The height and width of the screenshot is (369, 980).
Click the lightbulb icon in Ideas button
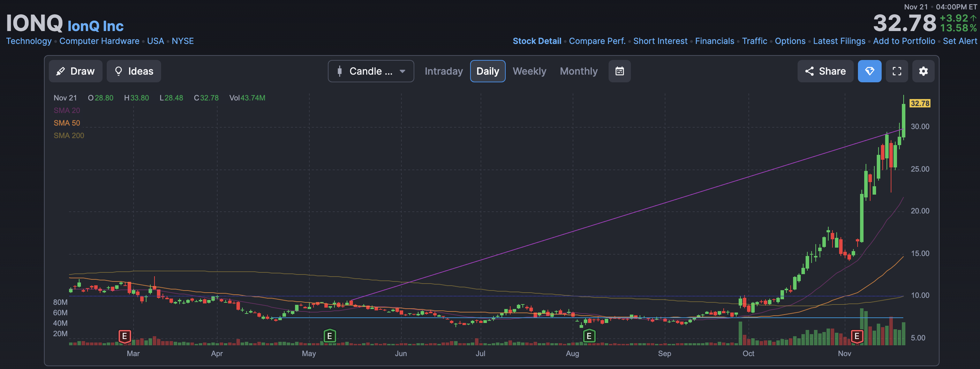[x=118, y=71]
